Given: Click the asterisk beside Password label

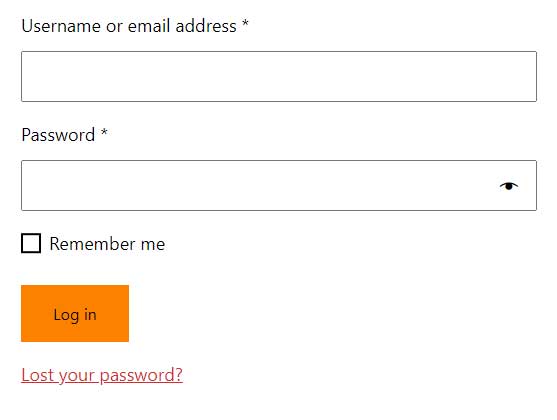Looking at the screenshot, I should pyautogui.click(x=104, y=133).
